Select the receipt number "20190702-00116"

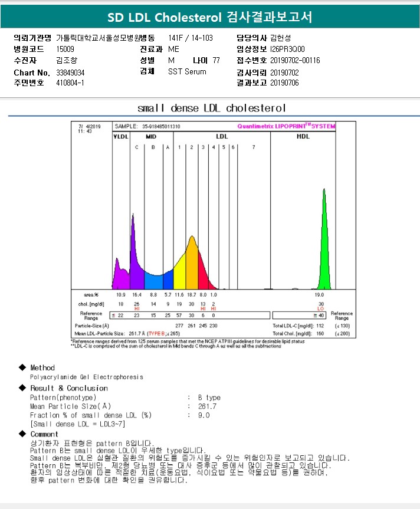pos(295,60)
